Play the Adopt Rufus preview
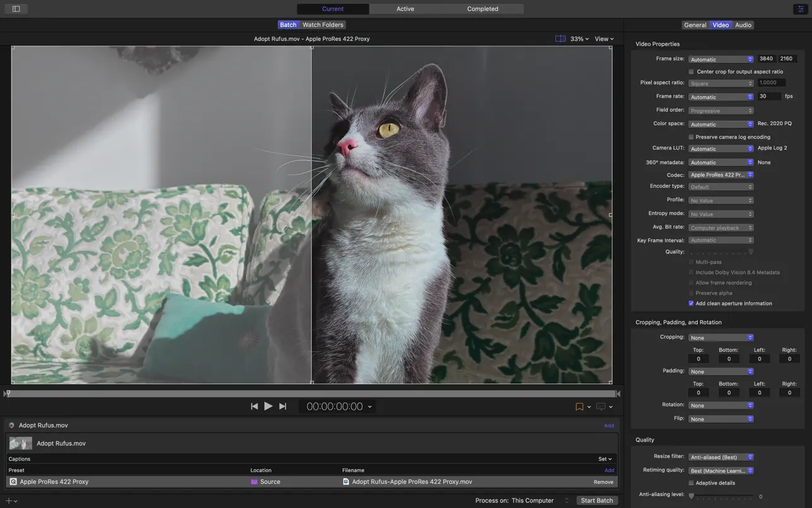The width and height of the screenshot is (812, 508). pos(268,406)
